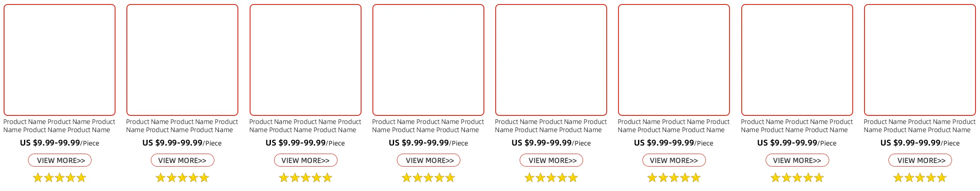
Task: Click VIEW MORE under the eighth product
Action: (920, 160)
